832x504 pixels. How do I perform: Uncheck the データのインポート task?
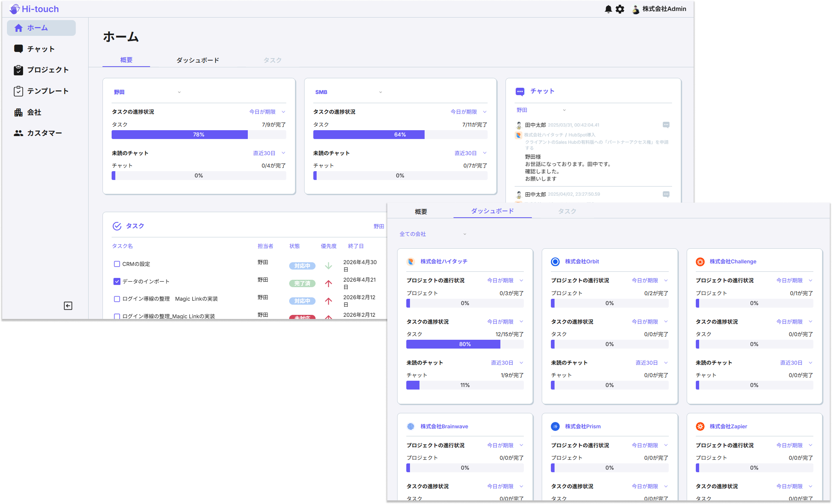click(117, 281)
